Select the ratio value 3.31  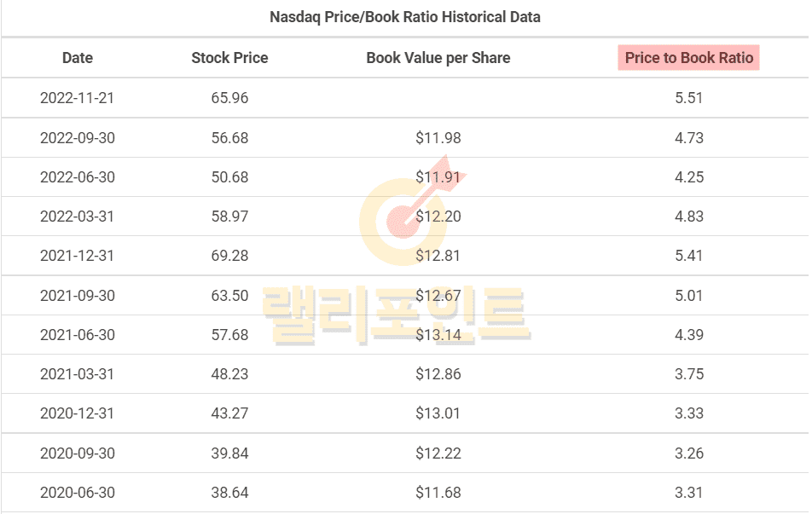click(689, 493)
